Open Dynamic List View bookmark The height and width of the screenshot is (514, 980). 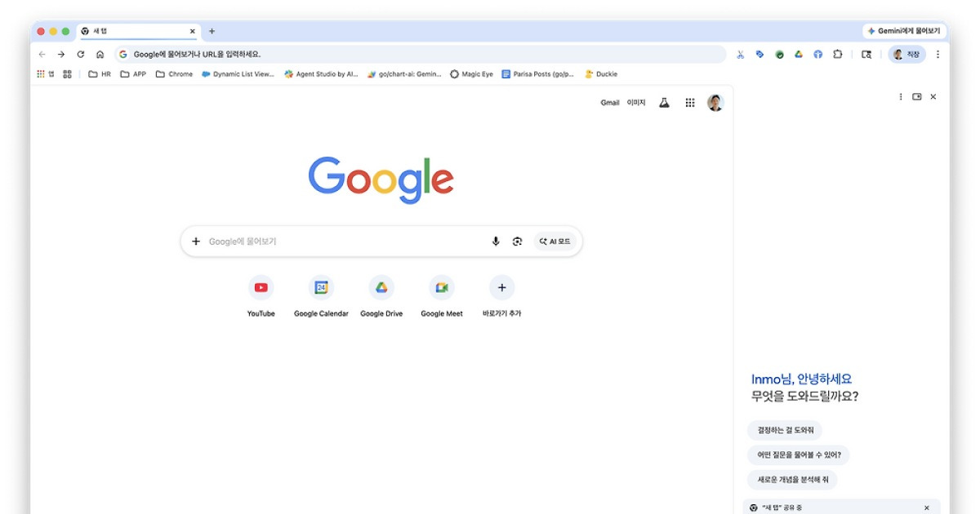[238, 74]
